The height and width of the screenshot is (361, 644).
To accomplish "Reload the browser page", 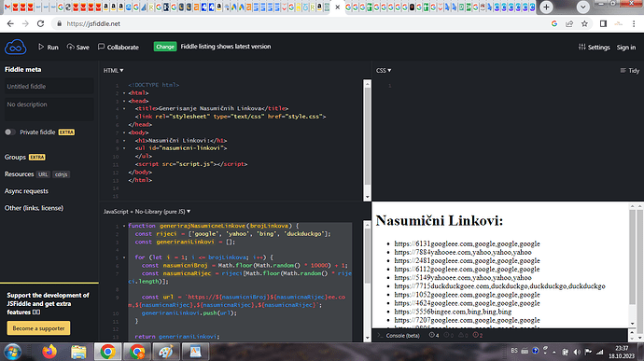I will point(40,24).
